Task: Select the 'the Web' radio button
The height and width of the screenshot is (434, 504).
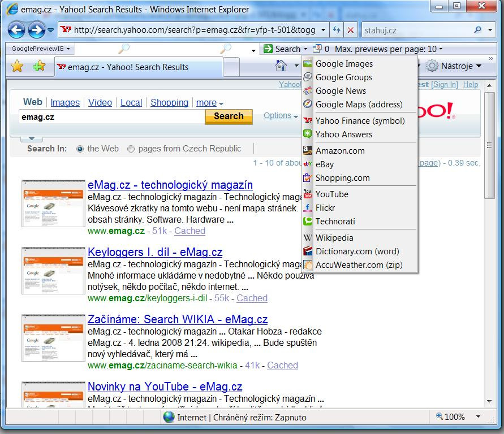Action: point(80,149)
